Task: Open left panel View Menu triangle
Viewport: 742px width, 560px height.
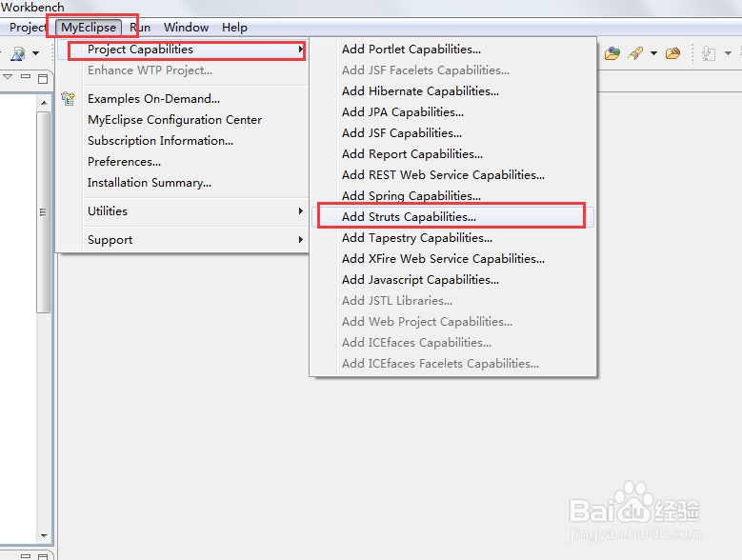Action: (8, 76)
